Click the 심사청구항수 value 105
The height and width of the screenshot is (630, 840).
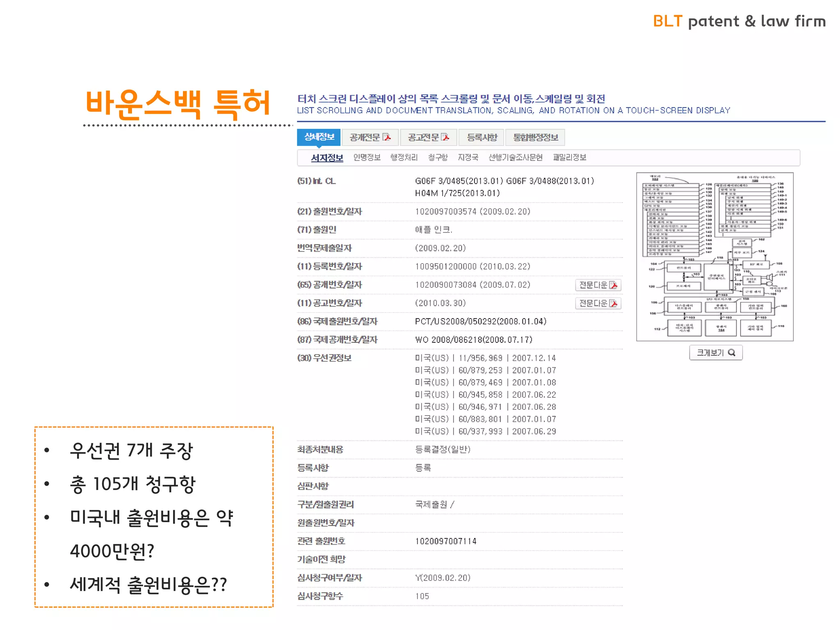pos(422,596)
